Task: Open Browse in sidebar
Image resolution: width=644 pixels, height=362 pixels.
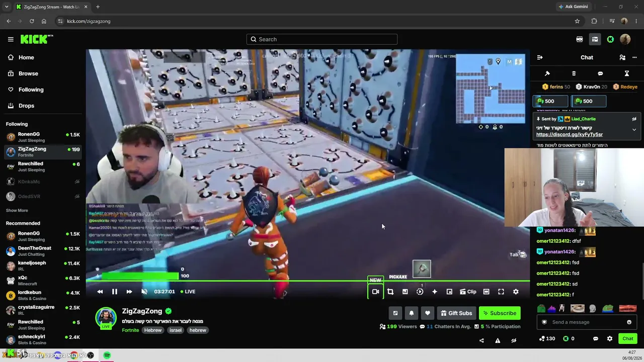Action: pos(43,73)
